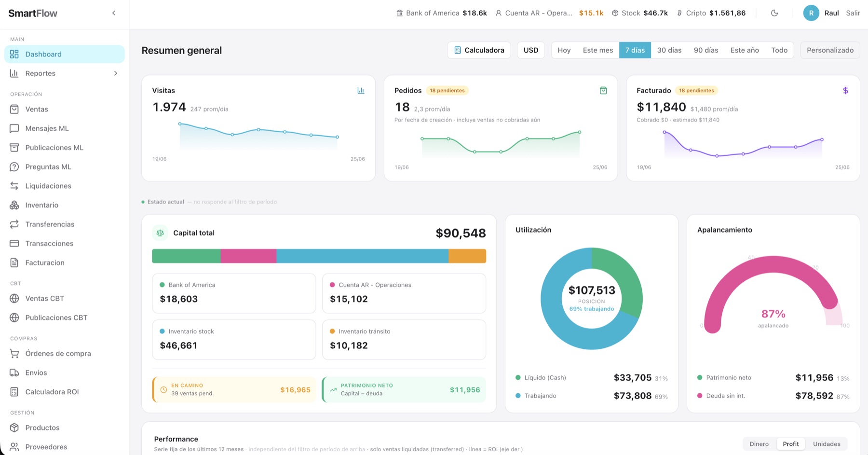
Task: Click Salir to log out
Action: point(853,13)
